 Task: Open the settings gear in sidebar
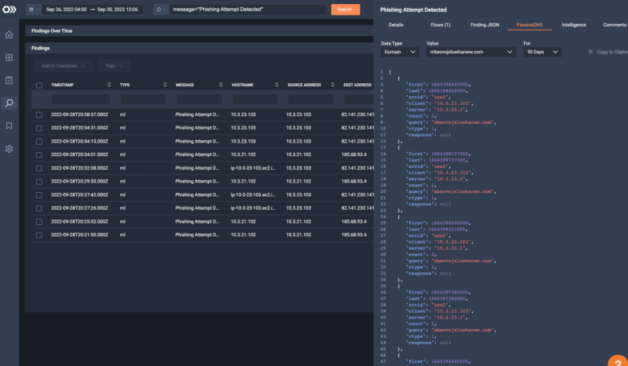9,149
